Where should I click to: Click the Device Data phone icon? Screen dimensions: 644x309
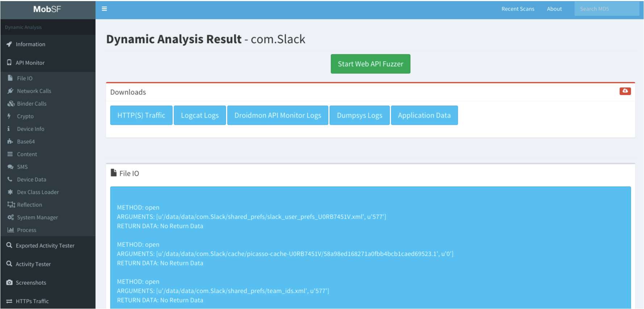pos(10,179)
